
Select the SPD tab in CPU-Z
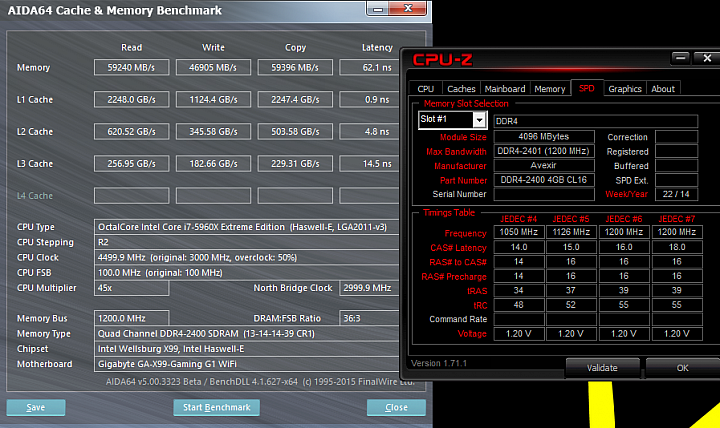586,88
